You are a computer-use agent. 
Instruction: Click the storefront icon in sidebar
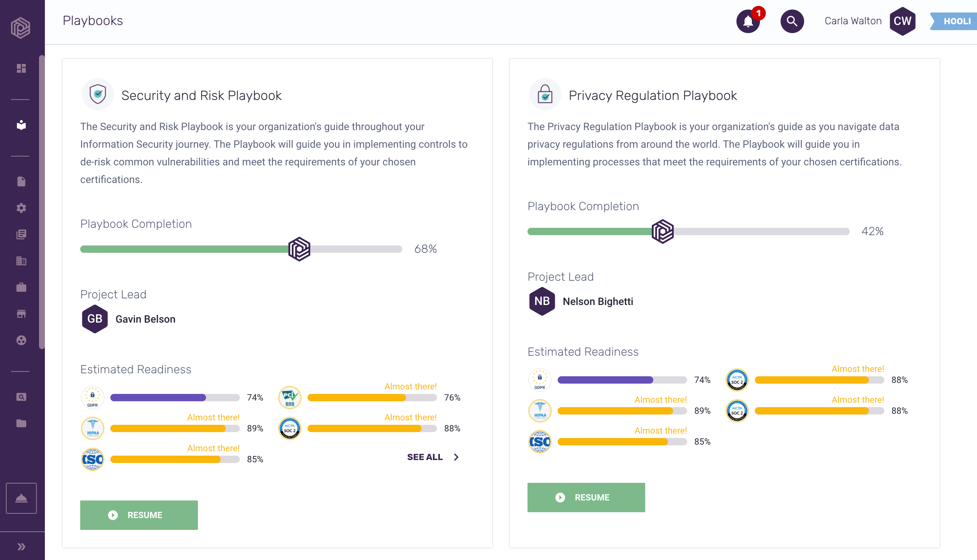pyautogui.click(x=21, y=314)
